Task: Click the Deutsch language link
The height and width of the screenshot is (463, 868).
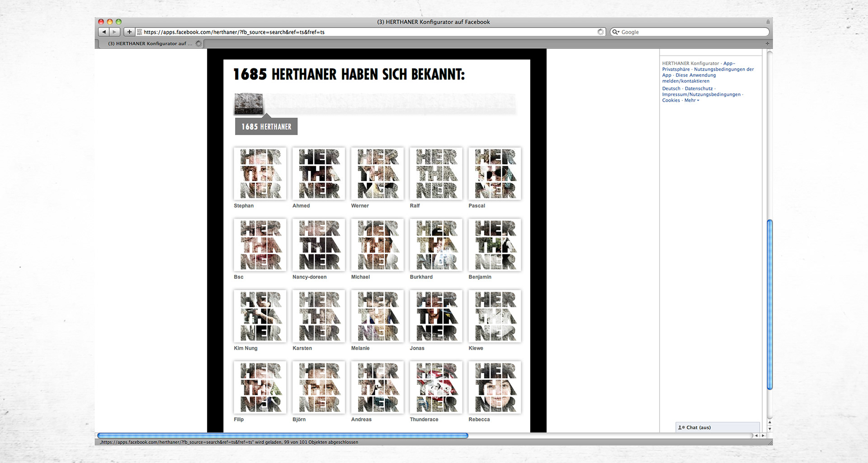Action: 671,89
